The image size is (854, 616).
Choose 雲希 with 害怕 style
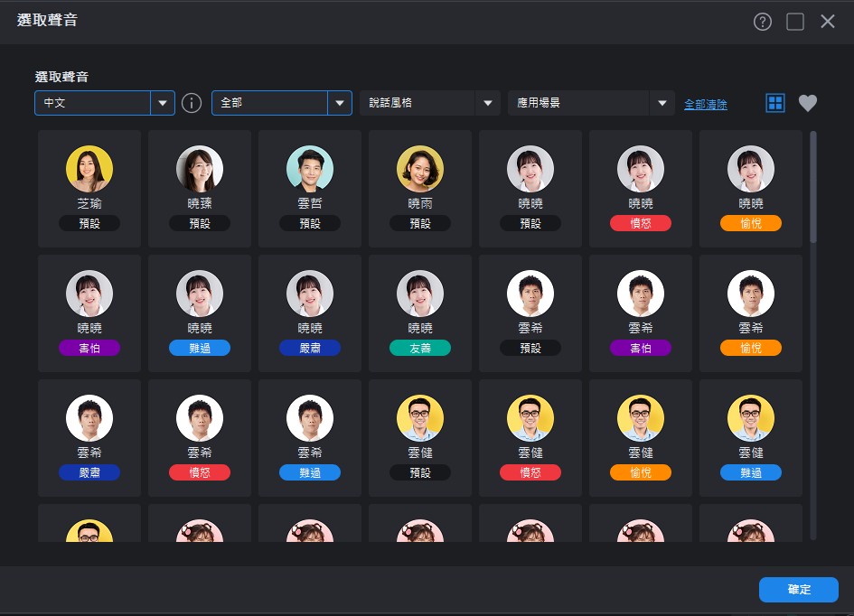(x=641, y=313)
